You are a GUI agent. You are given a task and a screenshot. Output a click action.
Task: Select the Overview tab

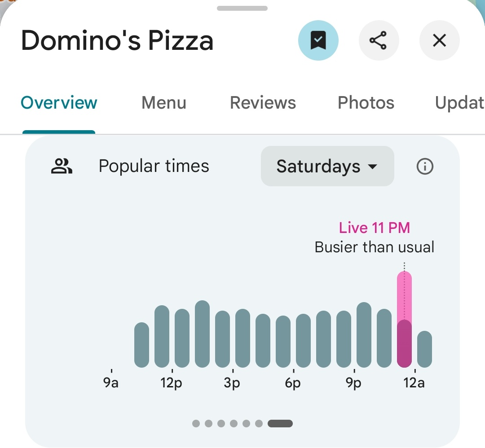coord(59,103)
